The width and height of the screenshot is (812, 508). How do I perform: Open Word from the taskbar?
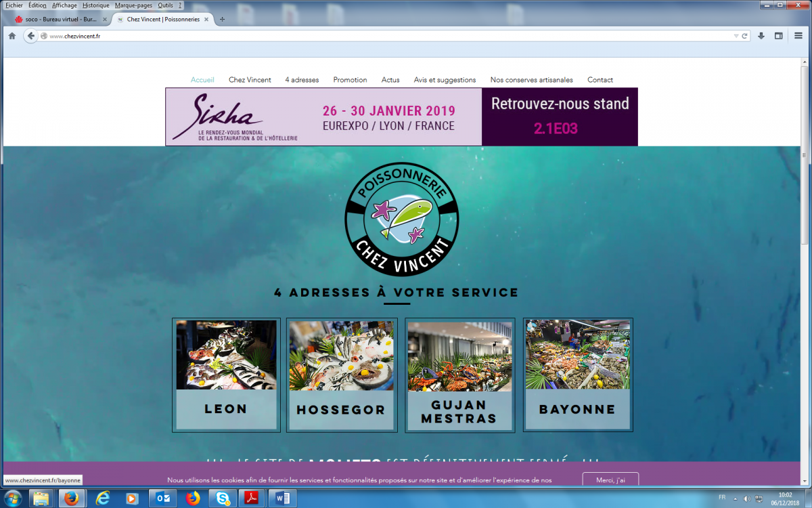coord(282,499)
